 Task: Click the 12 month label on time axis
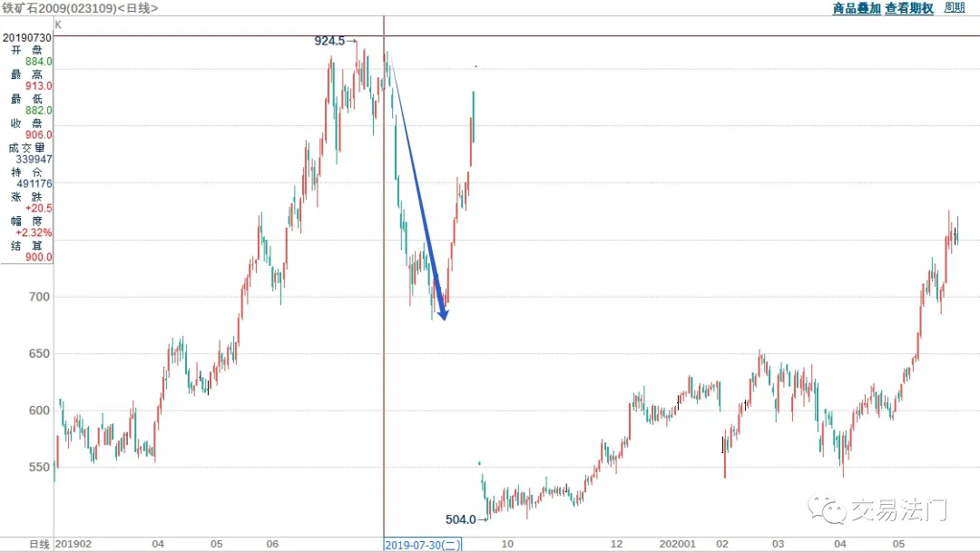coord(617,544)
